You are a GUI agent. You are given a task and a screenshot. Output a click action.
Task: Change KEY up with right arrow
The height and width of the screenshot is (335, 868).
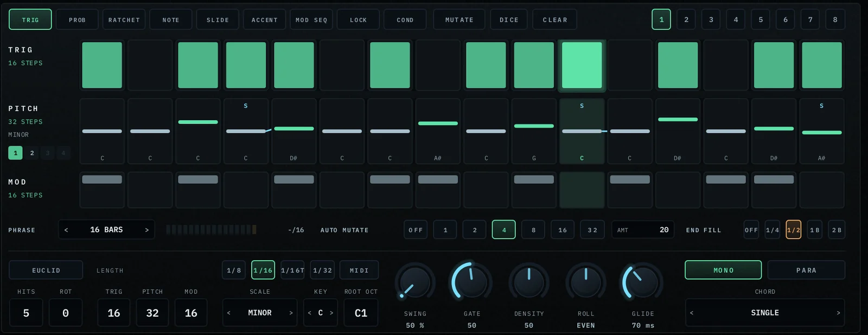331,313
